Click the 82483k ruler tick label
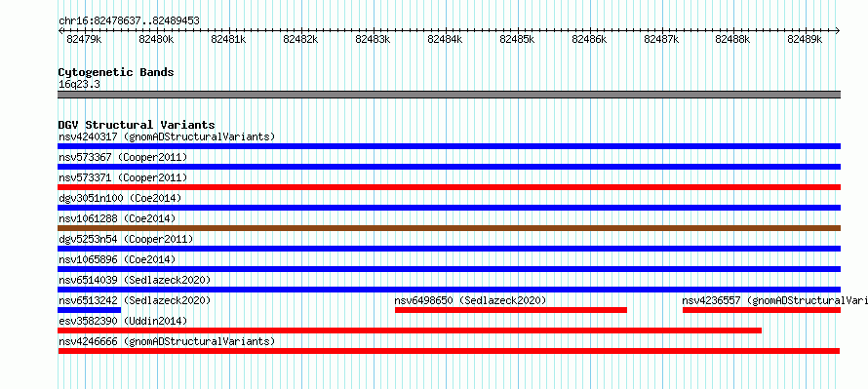Viewport: 868px width, 389px height. coord(373,39)
